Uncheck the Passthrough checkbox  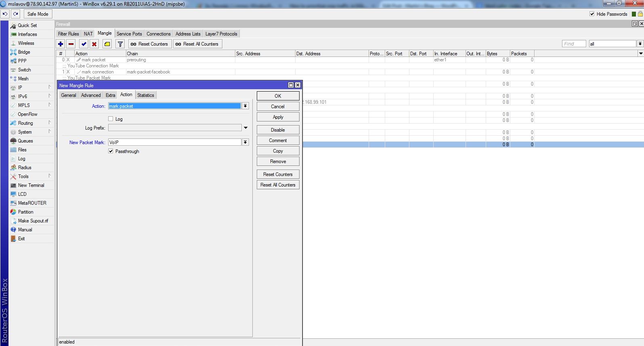[x=111, y=151]
